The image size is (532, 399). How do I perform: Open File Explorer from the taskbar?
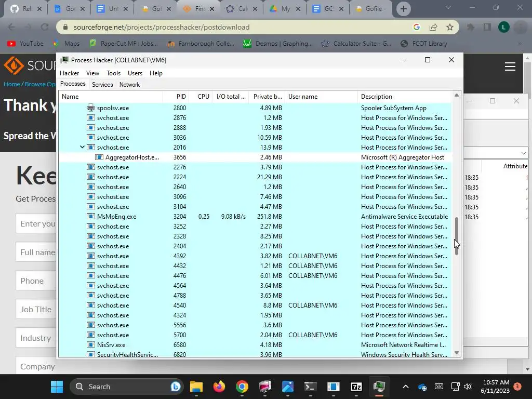click(x=196, y=387)
